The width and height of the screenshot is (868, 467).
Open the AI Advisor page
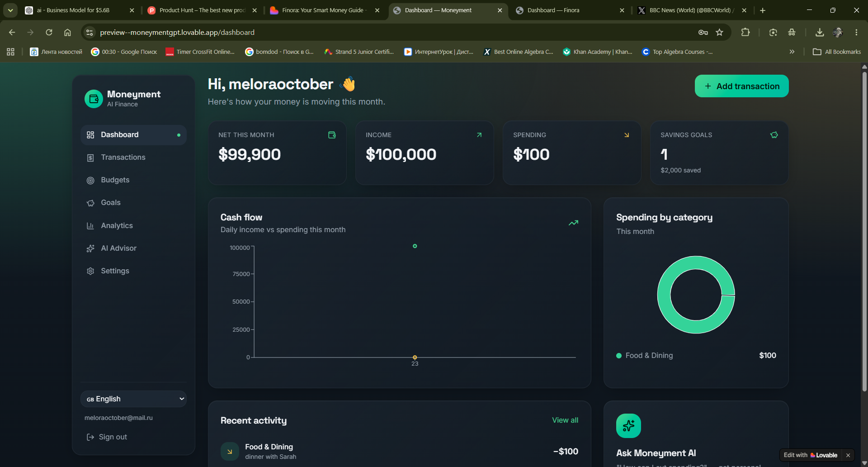133,248
